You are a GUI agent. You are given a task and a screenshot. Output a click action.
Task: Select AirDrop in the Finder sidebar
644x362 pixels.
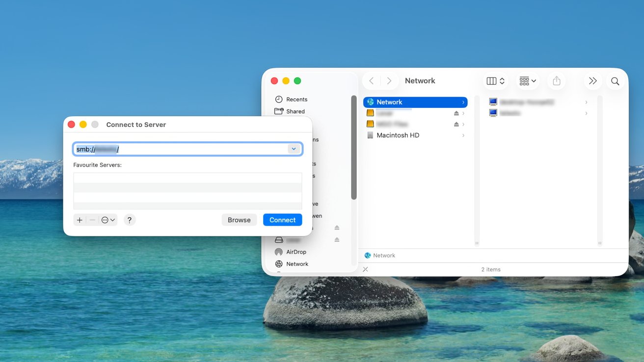click(296, 252)
